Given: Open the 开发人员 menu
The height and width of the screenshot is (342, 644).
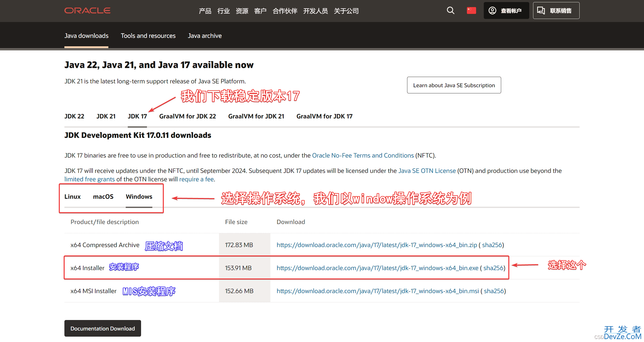Looking at the screenshot, I should [315, 11].
